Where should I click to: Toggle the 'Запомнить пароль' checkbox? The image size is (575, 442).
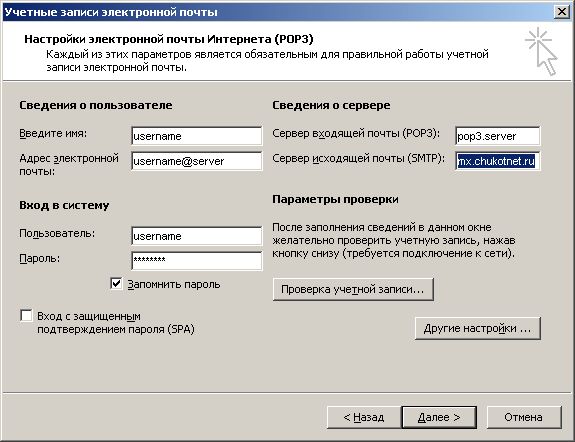tap(116, 284)
